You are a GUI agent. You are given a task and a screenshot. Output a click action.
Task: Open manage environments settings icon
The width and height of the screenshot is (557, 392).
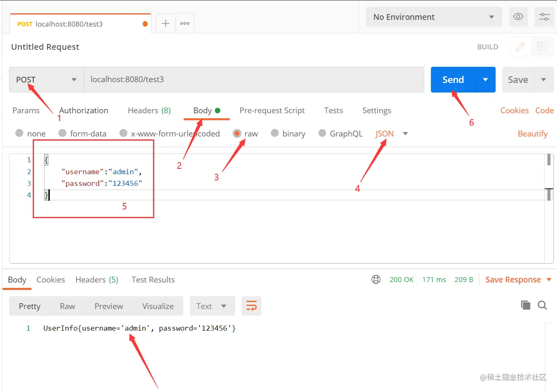pos(544,17)
